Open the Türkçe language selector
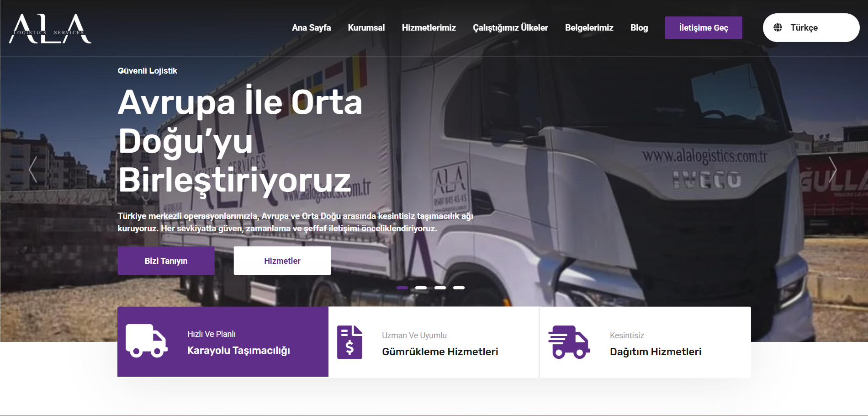Image resolution: width=868 pixels, height=416 pixels. (x=811, y=27)
